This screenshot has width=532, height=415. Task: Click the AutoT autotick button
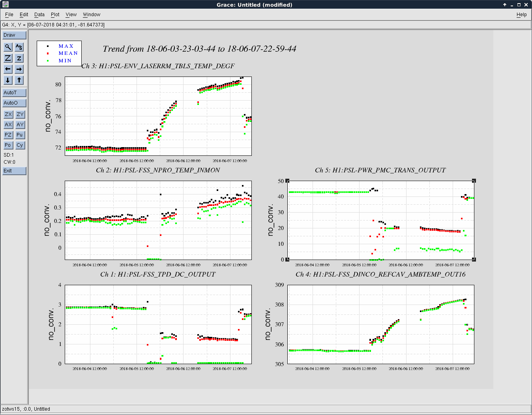tap(14, 93)
